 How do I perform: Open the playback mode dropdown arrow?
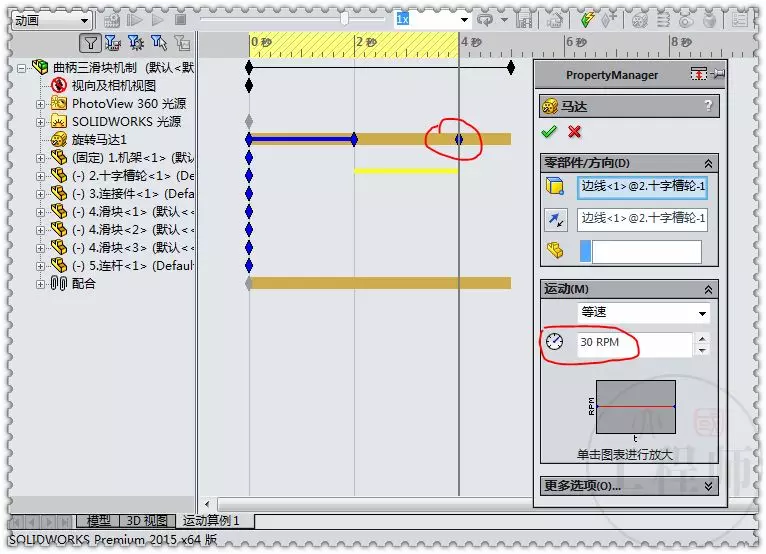(x=504, y=20)
